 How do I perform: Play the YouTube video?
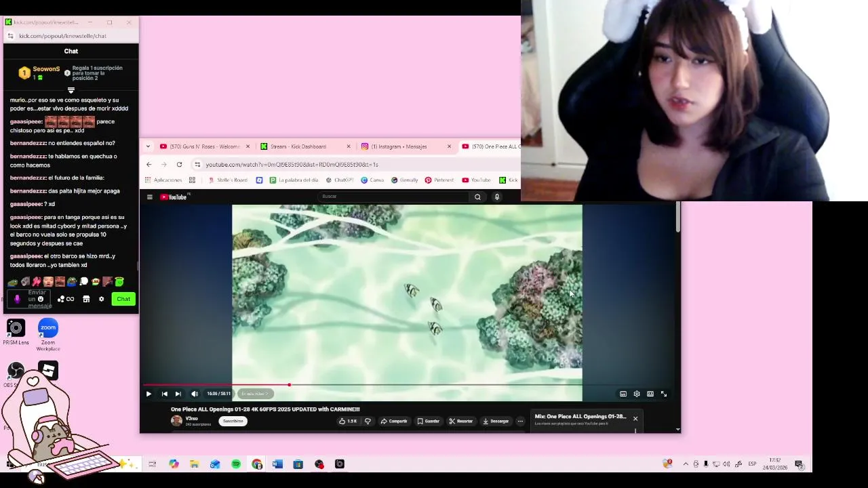[x=149, y=394]
